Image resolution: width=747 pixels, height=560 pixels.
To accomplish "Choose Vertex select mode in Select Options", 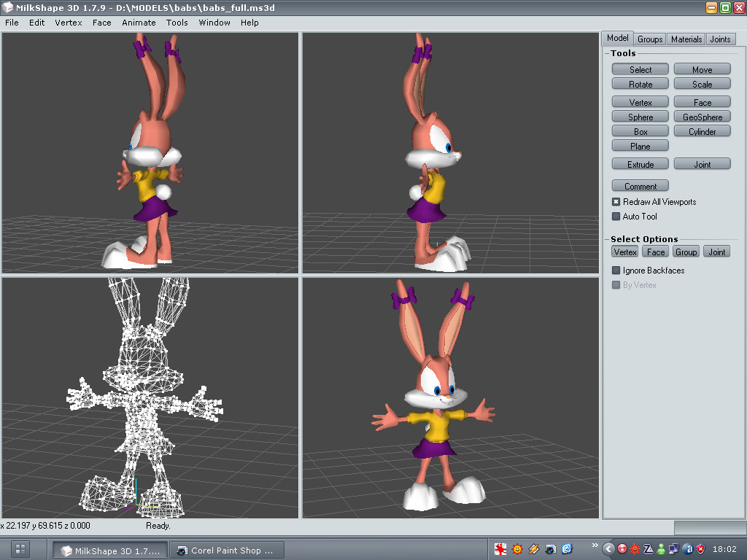I will click(624, 252).
